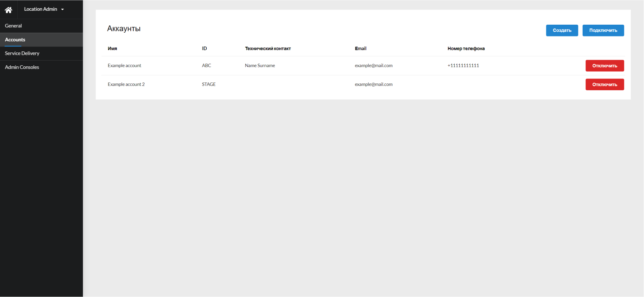Screen dimensions: 644x297
Task: Click Отключить for Example account
Action: tap(604, 66)
